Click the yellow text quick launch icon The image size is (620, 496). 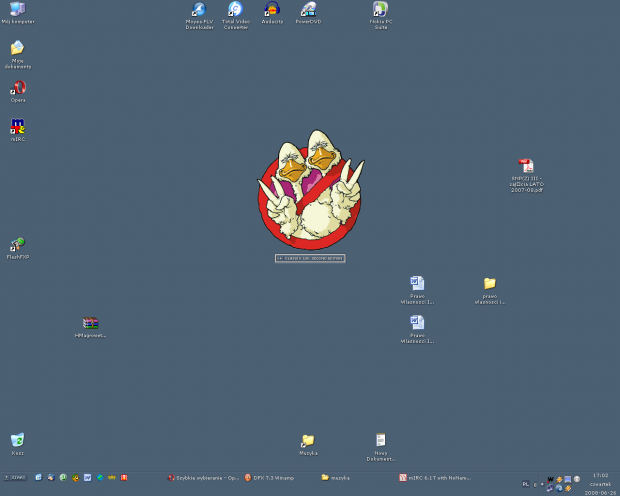pos(112,478)
